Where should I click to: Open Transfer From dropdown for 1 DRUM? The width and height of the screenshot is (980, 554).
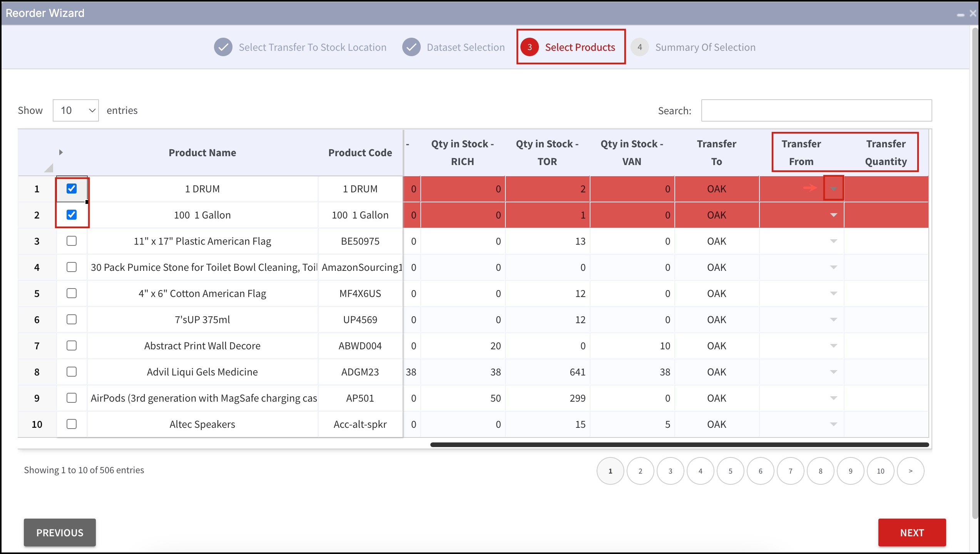pos(833,189)
